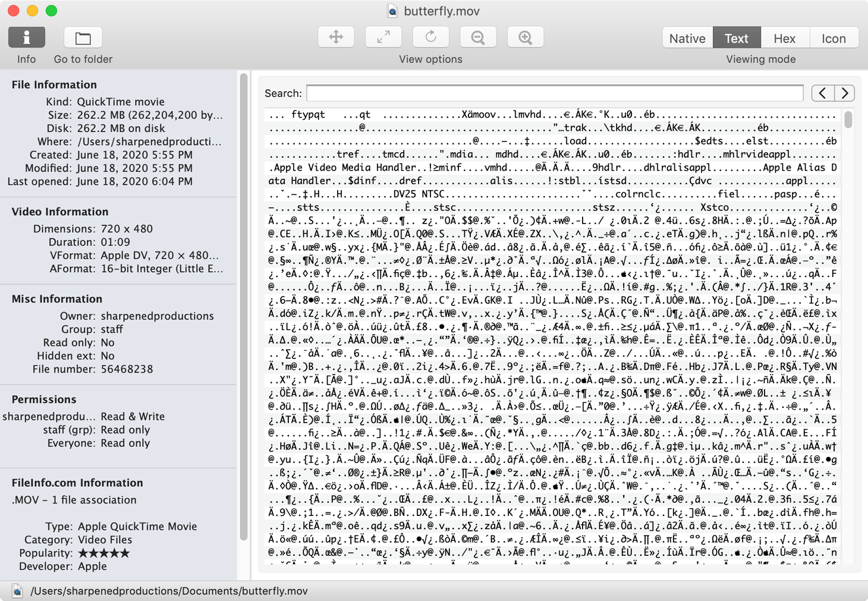Click the butterfly.mov path in status bar
The height and width of the screenshot is (601, 868).
[x=168, y=591]
